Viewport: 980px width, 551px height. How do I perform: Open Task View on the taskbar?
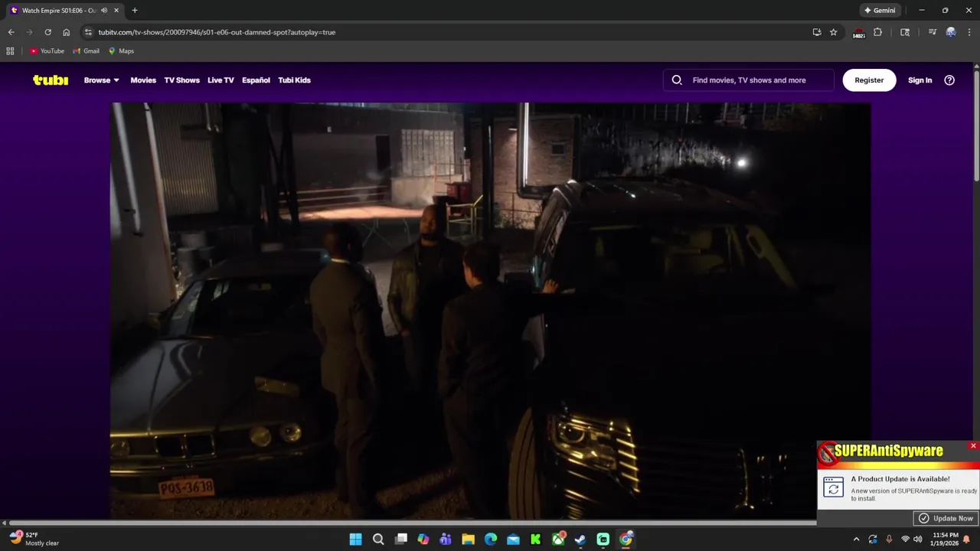[400, 539]
